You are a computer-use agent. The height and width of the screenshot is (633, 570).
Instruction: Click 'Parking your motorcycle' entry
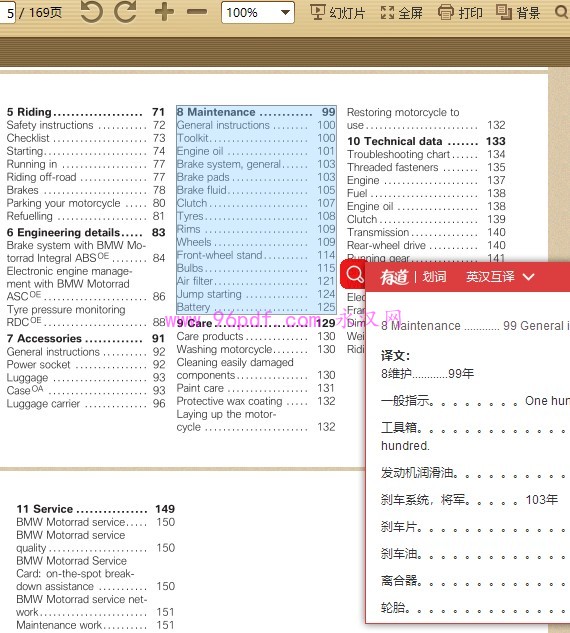tap(86, 203)
